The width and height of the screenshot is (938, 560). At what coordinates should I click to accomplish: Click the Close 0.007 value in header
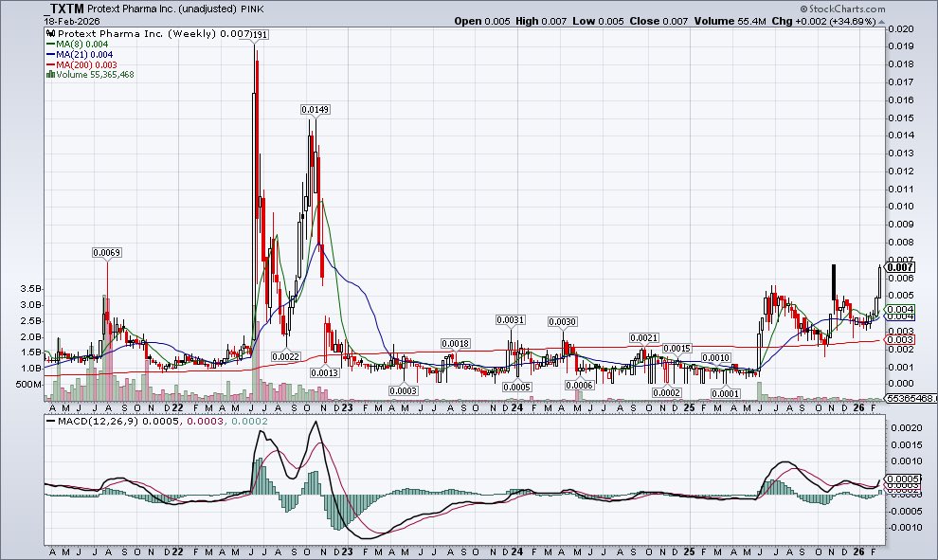point(658,21)
